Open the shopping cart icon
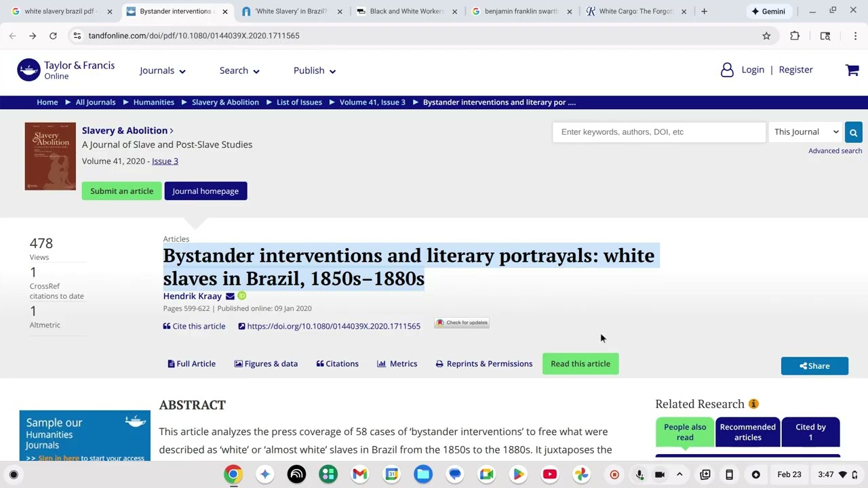The image size is (868, 488). 852,70
